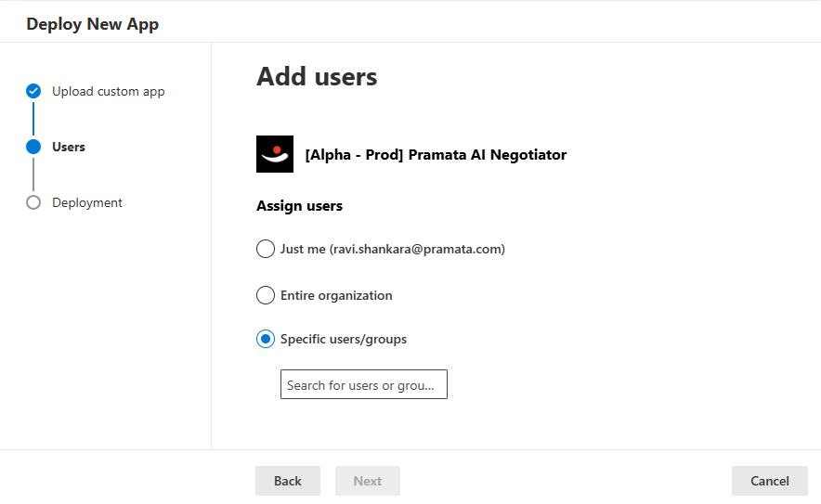The image size is (821, 504).
Task: Click the 'Users' step label
Action: click(69, 147)
